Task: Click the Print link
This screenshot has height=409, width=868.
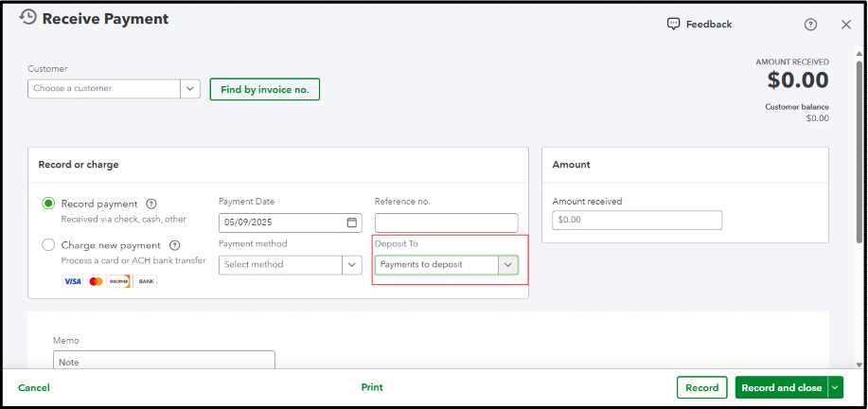Action: pyautogui.click(x=372, y=387)
